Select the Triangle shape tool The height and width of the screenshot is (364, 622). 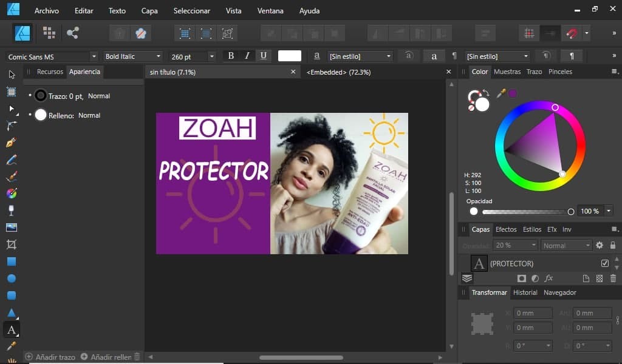coord(12,312)
